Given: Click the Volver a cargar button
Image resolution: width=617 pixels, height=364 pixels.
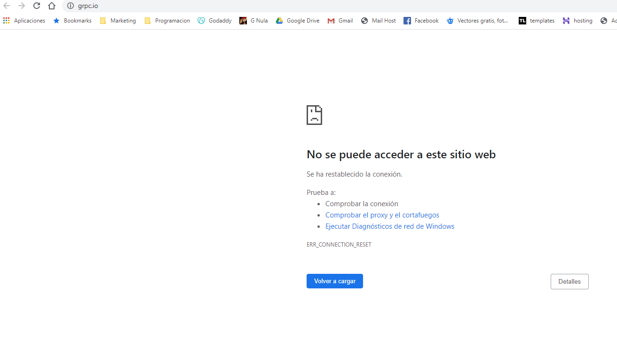Looking at the screenshot, I should (x=335, y=281).
